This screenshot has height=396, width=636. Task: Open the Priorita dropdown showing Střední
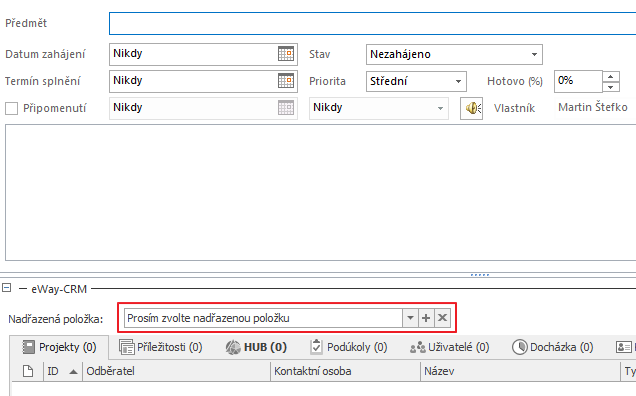(x=458, y=81)
